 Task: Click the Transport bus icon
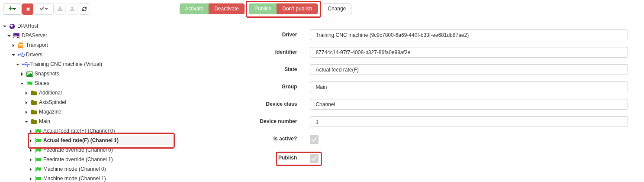click(x=21, y=45)
